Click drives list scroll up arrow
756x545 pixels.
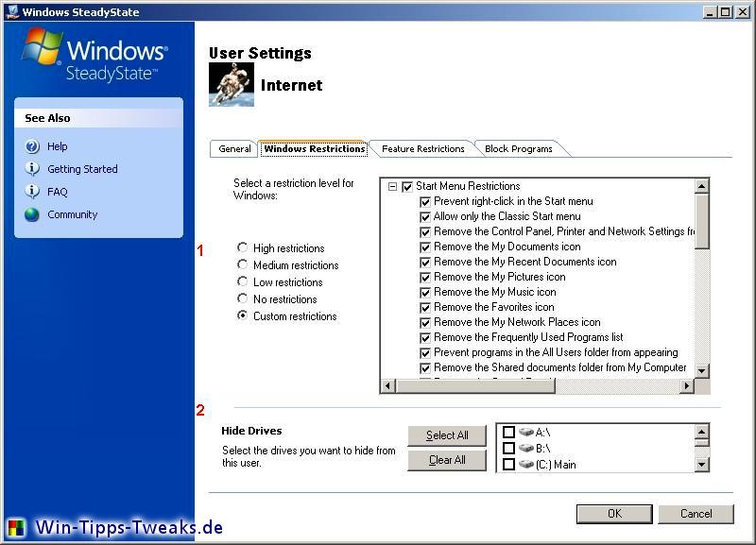click(x=701, y=431)
